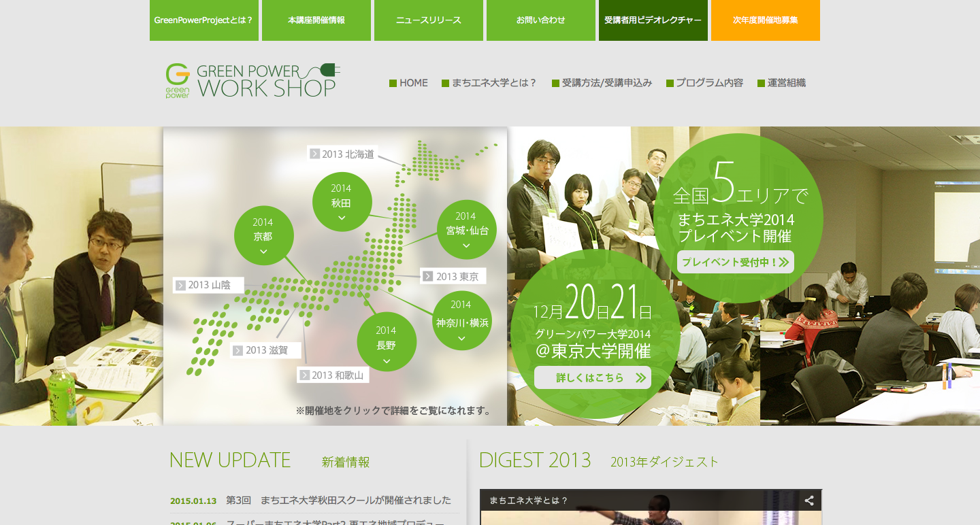The height and width of the screenshot is (525, 980).
Task: Expand the 2013 山陰 event details
Action: pyautogui.click(x=208, y=285)
